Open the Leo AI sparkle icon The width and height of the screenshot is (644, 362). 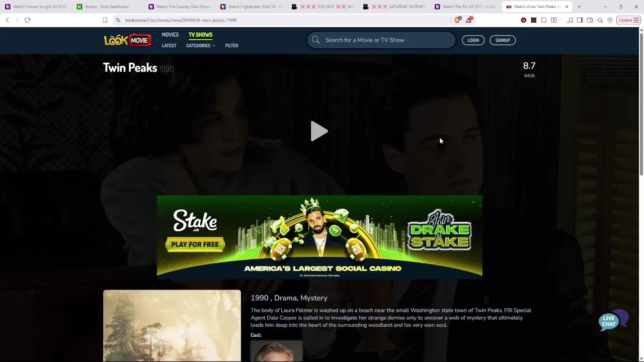pyautogui.click(x=600, y=20)
